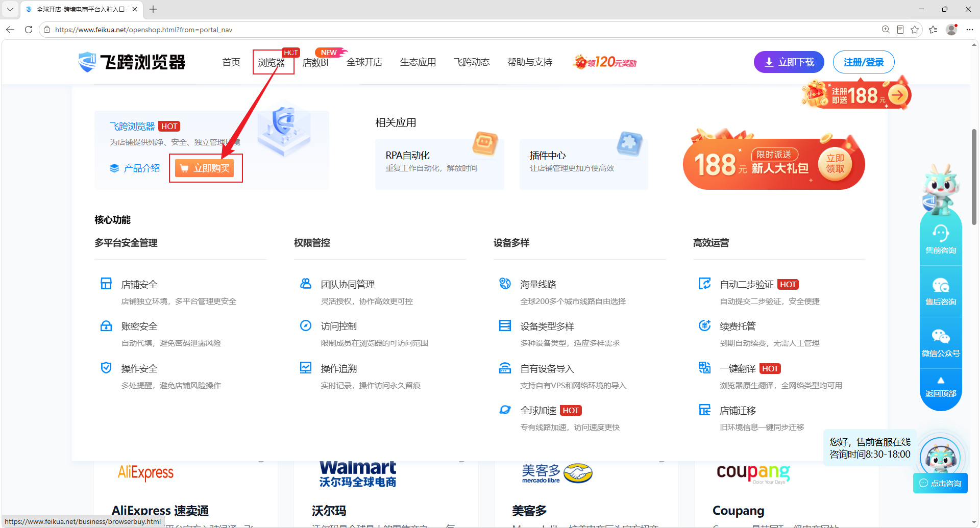Image resolution: width=980 pixels, height=528 pixels.
Task: Click the 全球加速 planet icon
Action: [505, 410]
